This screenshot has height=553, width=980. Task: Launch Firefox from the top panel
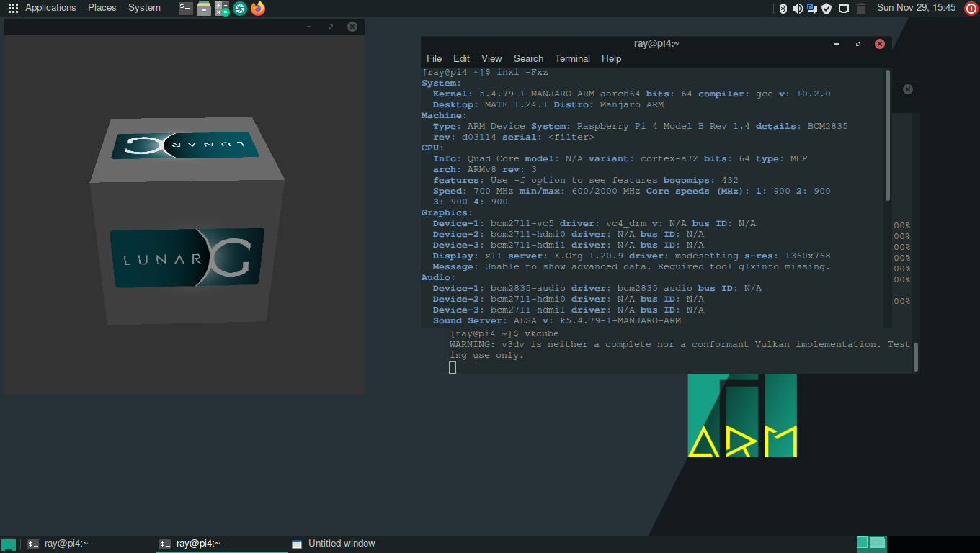[258, 9]
